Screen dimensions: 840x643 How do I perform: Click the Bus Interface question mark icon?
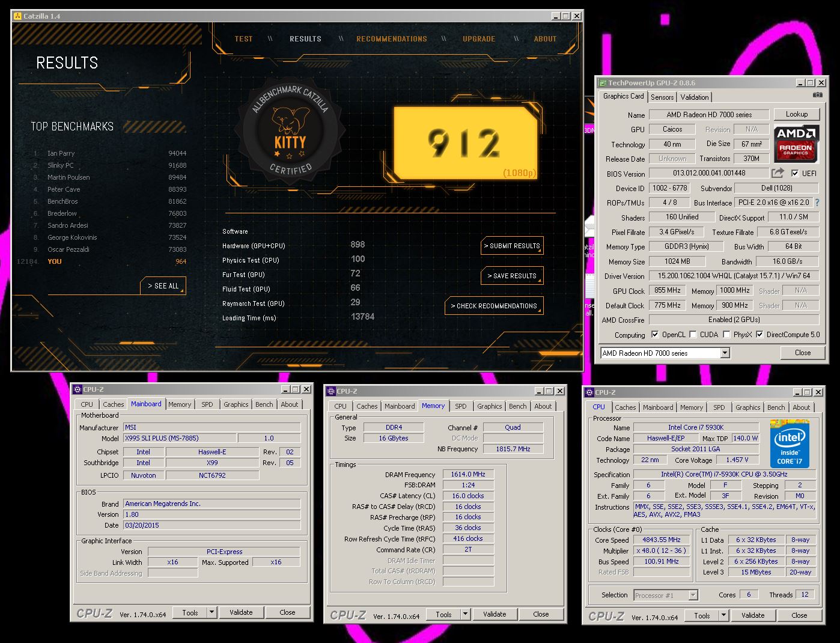(x=817, y=203)
